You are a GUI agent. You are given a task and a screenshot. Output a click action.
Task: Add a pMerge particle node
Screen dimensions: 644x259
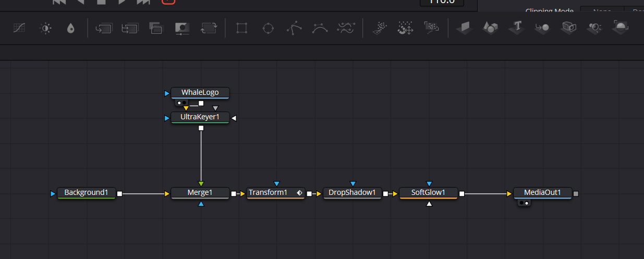(406, 28)
